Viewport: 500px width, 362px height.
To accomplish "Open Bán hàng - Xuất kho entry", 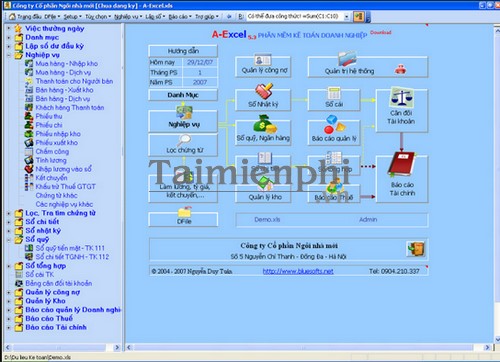I will (x=64, y=90).
